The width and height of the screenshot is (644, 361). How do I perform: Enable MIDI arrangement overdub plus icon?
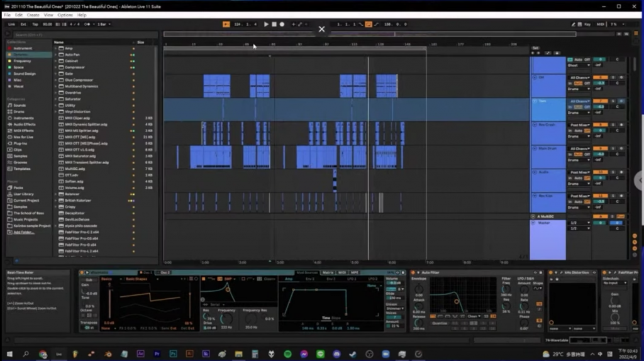coord(293,25)
